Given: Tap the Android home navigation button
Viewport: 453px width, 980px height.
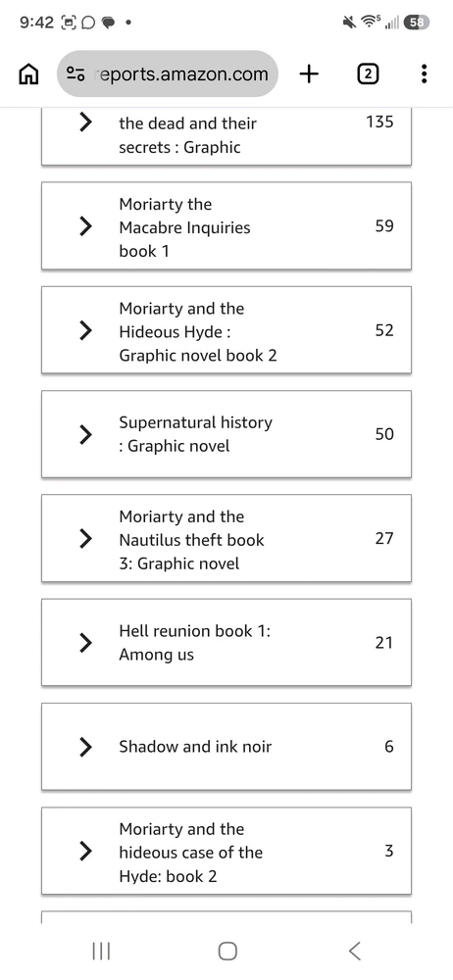Looking at the screenshot, I should point(227,951).
